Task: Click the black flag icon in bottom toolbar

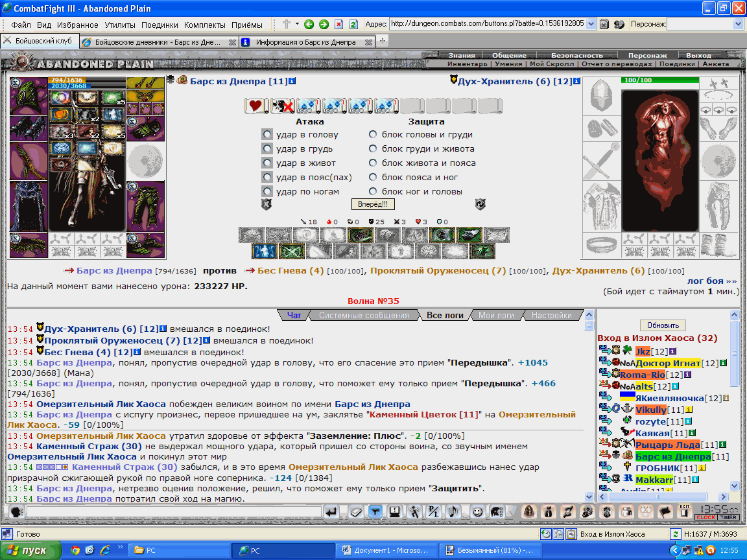Action: coord(665,512)
